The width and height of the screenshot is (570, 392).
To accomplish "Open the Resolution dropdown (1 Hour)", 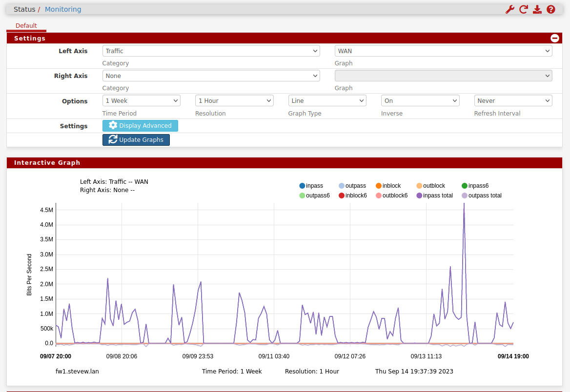I will pyautogui.click(x=234, y=100).
